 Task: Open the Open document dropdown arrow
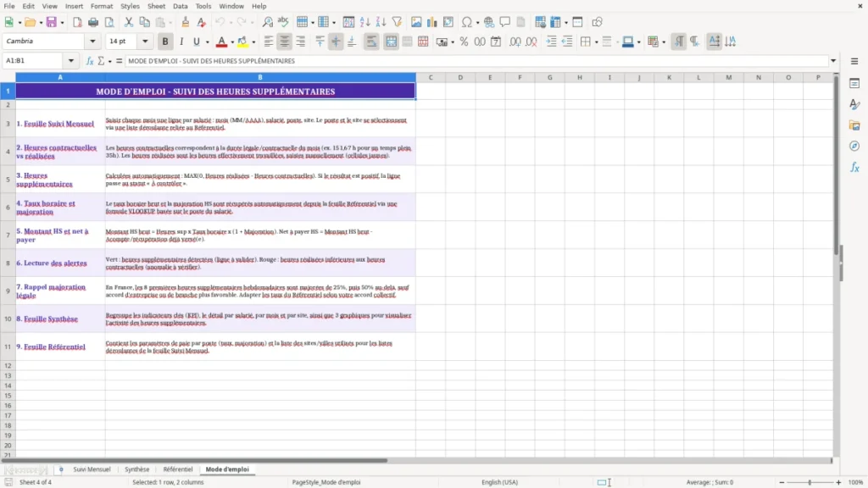coord(41,23)
